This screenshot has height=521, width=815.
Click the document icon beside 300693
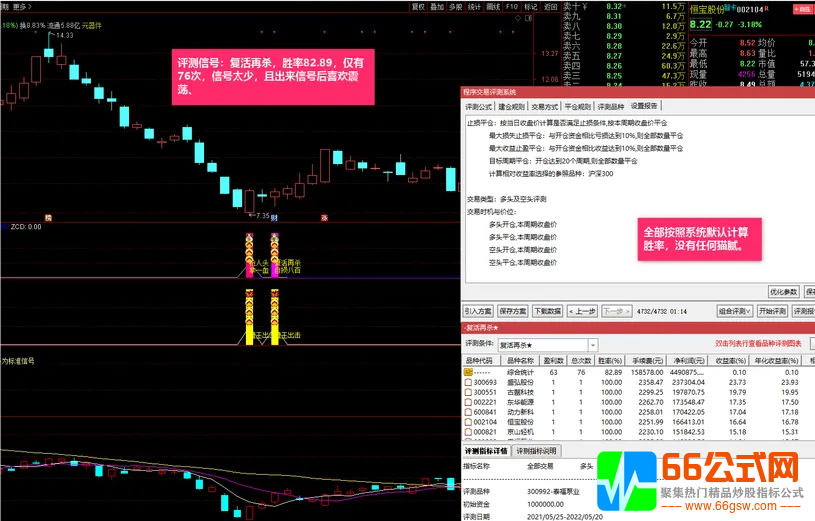468,382
